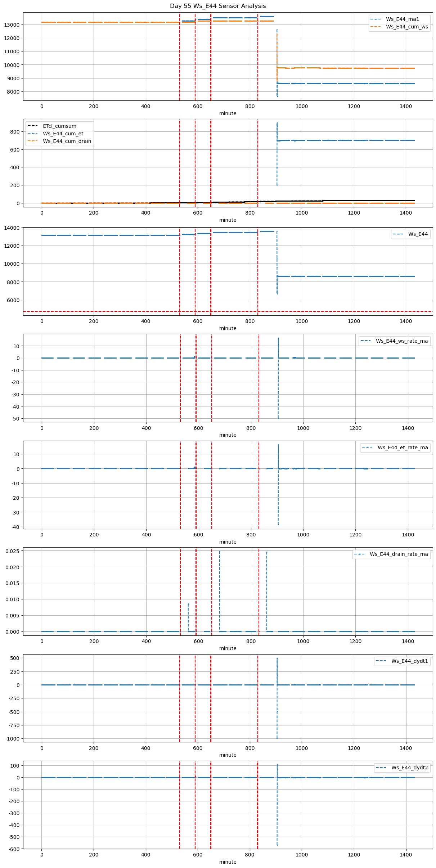Click the 800 y-axis tick in the cumsum plot
The height and width of the screenshot is (868, 436).
[15, 132]
